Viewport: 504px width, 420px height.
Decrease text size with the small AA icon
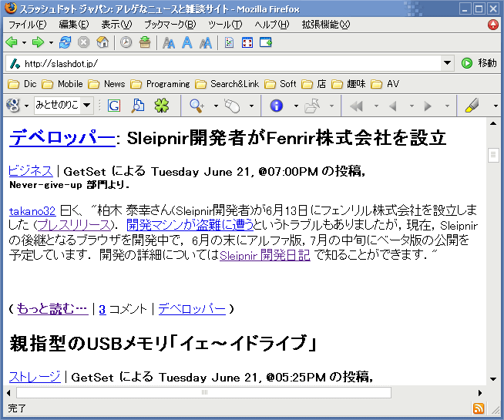[x=169, y=42]
